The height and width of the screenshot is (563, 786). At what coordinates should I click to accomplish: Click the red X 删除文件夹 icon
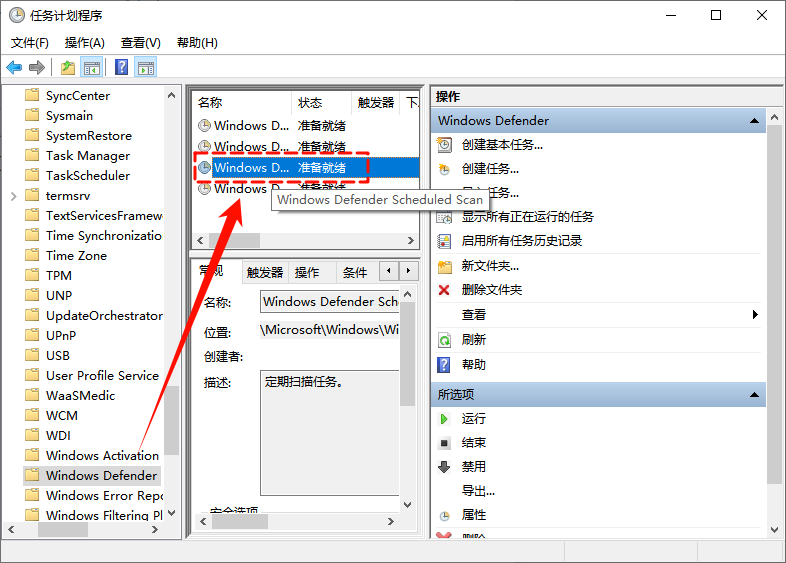[x=444, y=290]
